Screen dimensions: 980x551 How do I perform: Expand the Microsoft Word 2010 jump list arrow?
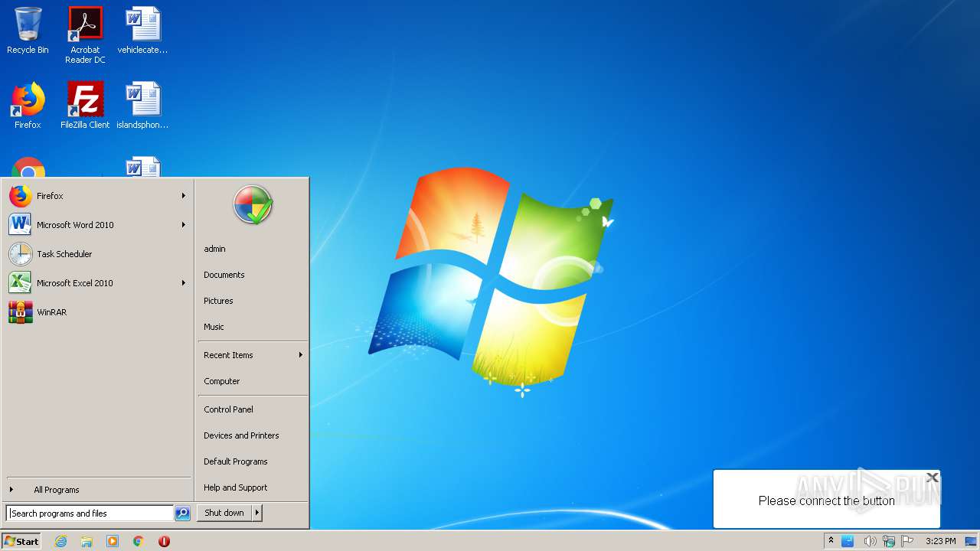(184, 225)
